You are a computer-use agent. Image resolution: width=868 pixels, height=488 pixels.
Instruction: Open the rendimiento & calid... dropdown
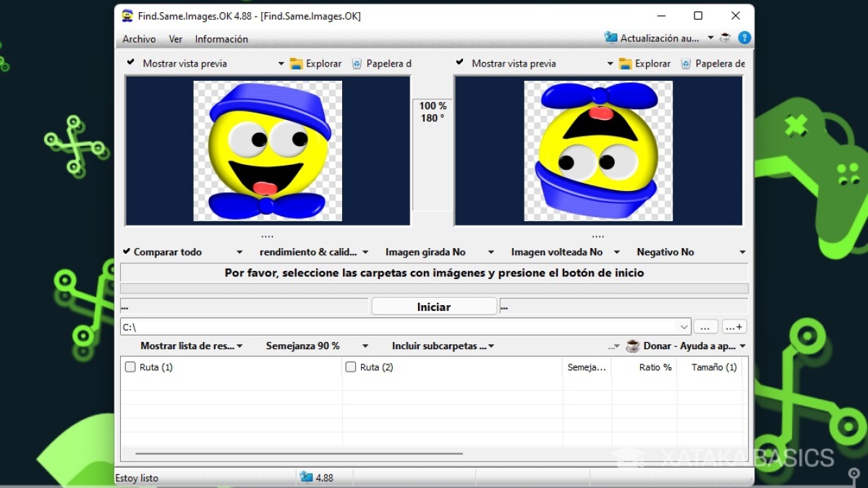click(x=314, y=252)
